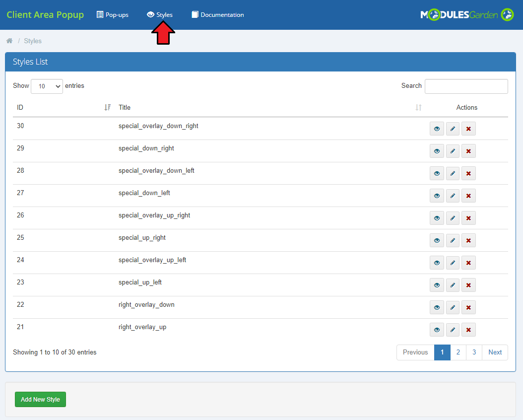The image size is (523, 420).
Task: Delete the special_up_left style
Action: coord(468,285)
